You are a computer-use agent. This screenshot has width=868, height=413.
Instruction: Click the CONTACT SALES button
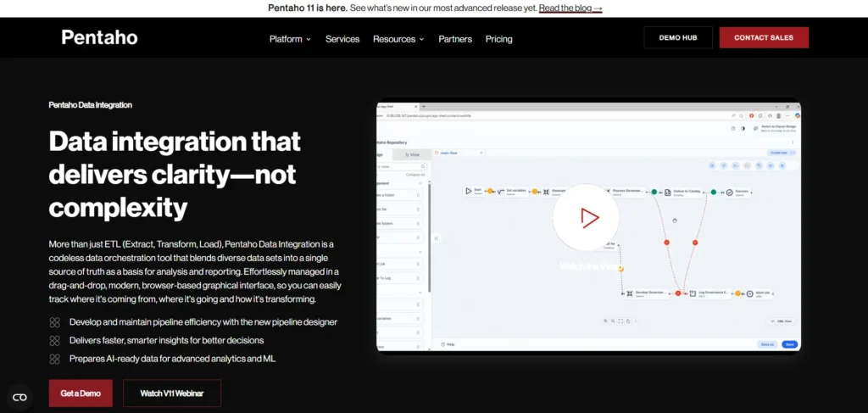pyautogui.click(x=764, y=37)
